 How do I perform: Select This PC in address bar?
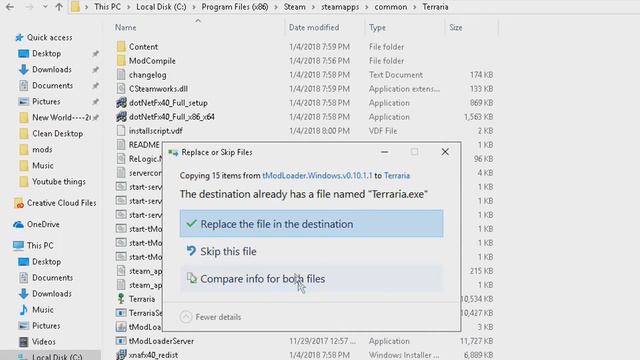tap(107, 7)
